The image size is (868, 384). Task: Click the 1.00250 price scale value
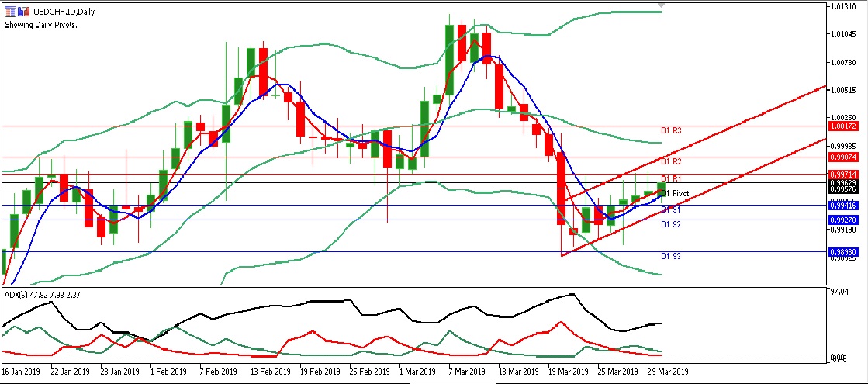(x=843, y=118)
